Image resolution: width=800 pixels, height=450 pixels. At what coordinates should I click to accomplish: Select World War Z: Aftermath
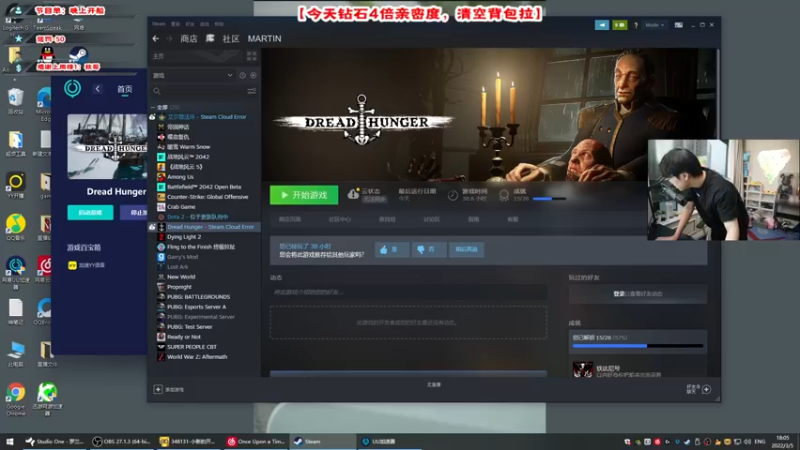point(197,357)
